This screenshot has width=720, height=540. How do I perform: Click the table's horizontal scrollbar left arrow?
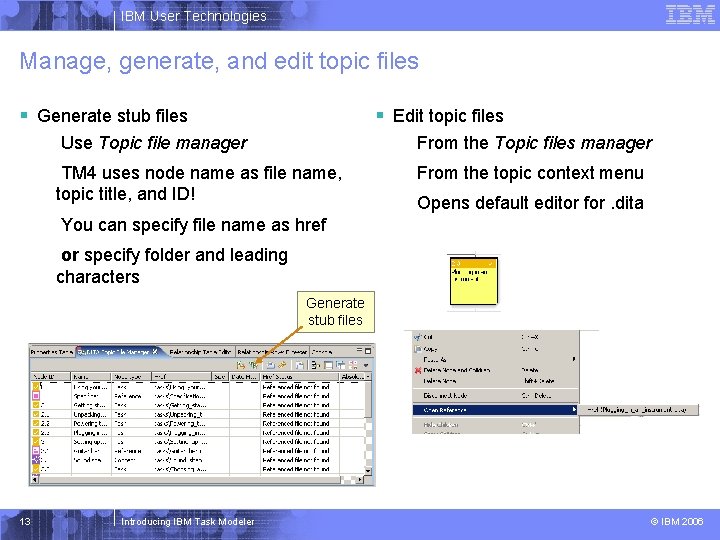pyautogui.click(x=34, y=480)
